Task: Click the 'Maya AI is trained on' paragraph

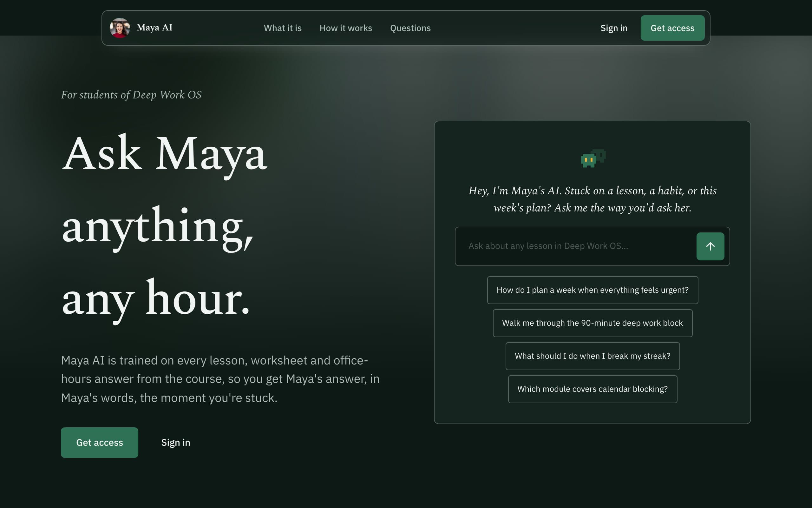Action: [220, 379]
